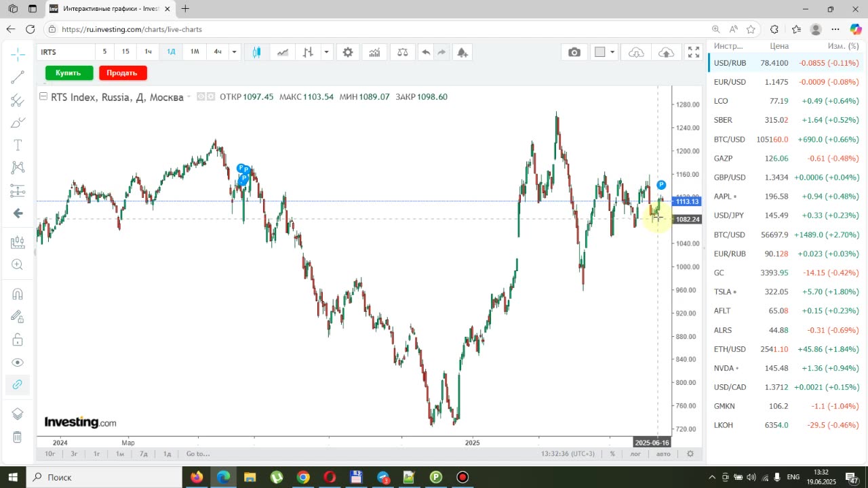Select the 1М monthly timeframe
The height and width of the screenshot is (488, 868).
195,52
